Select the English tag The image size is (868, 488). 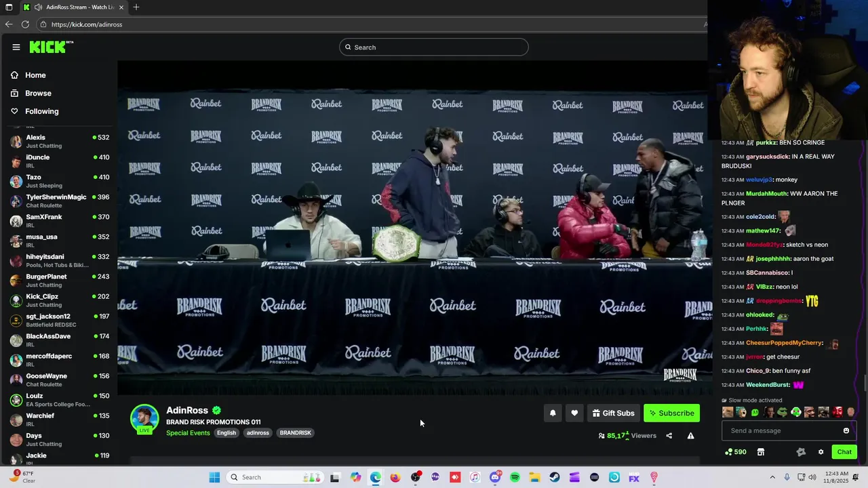click(x=226, y=432)
